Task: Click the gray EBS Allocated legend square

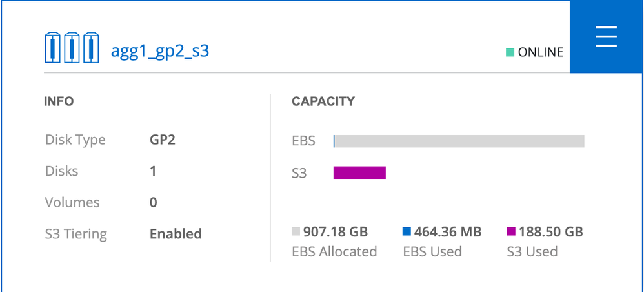Action: (x=296, y=231)
